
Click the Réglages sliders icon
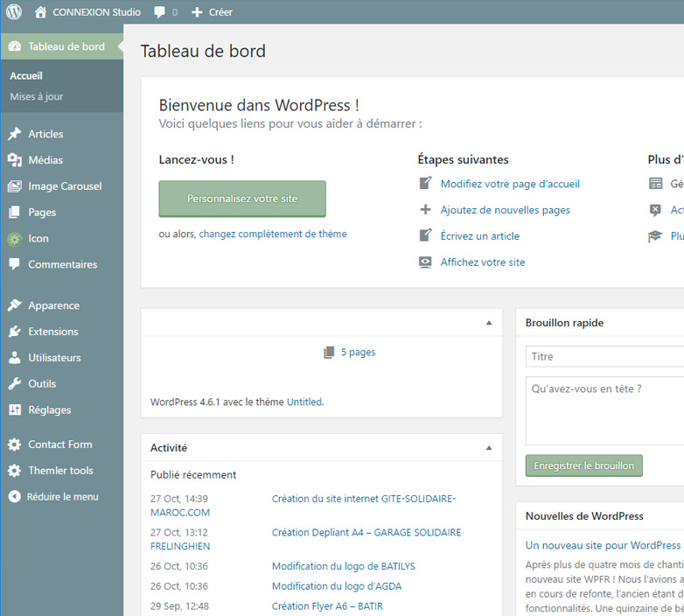point(14,410)
